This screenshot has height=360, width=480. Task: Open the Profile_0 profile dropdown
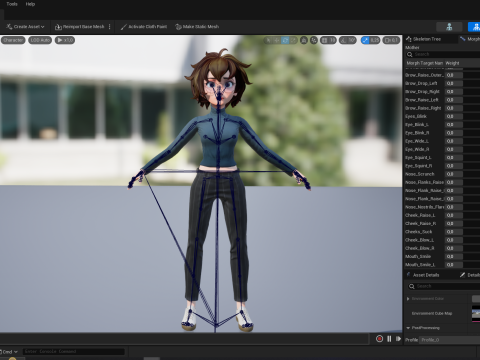pyautogui.click(x=450, y=340)
